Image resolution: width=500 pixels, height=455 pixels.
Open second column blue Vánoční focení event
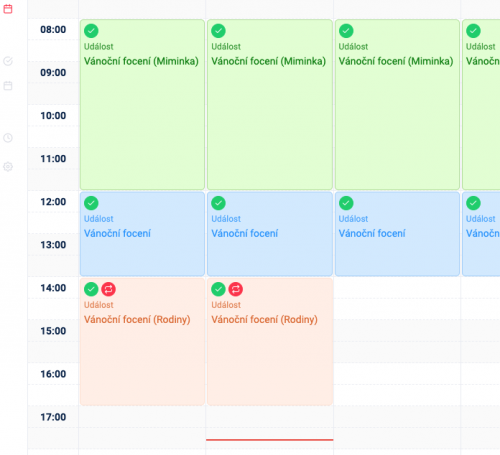point(270,234)
